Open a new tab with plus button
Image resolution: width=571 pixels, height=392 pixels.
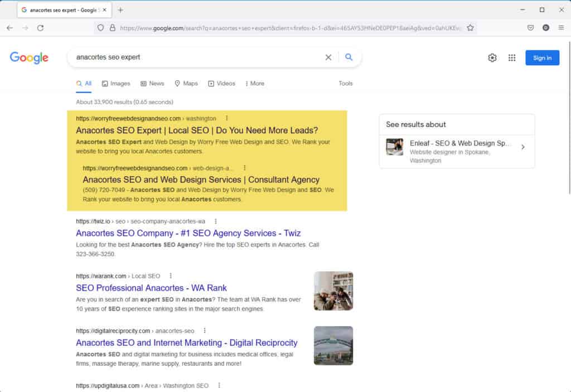point(120,10)
